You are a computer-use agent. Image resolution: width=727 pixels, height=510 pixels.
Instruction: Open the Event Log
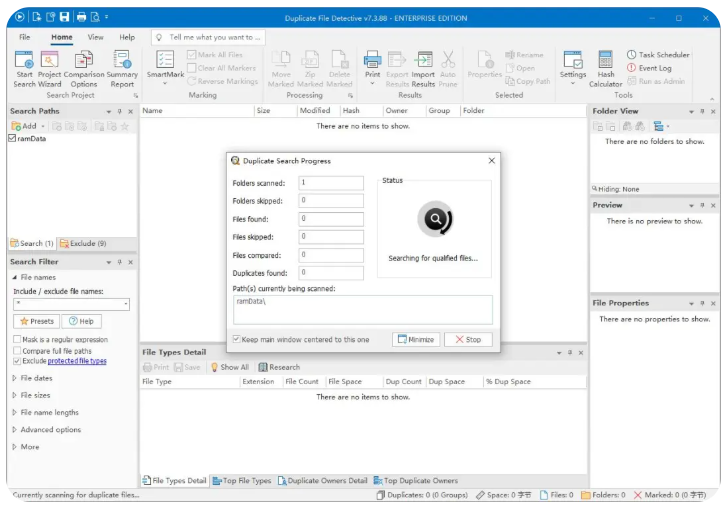click(x=649, y=68)
